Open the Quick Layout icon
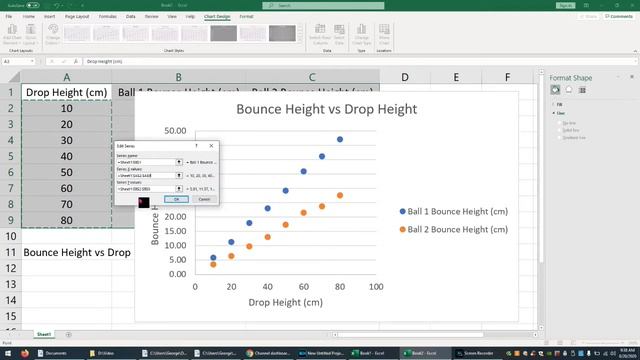The image size is (640, 360). pyautogui.click(x=31, y=30)
